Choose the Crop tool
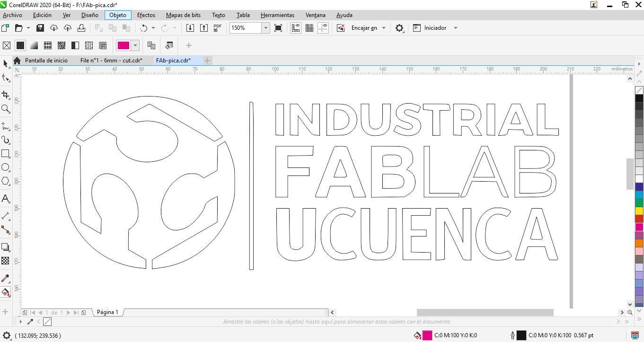The height and width of the screenshot is (342, 644). tap(6, 95)
